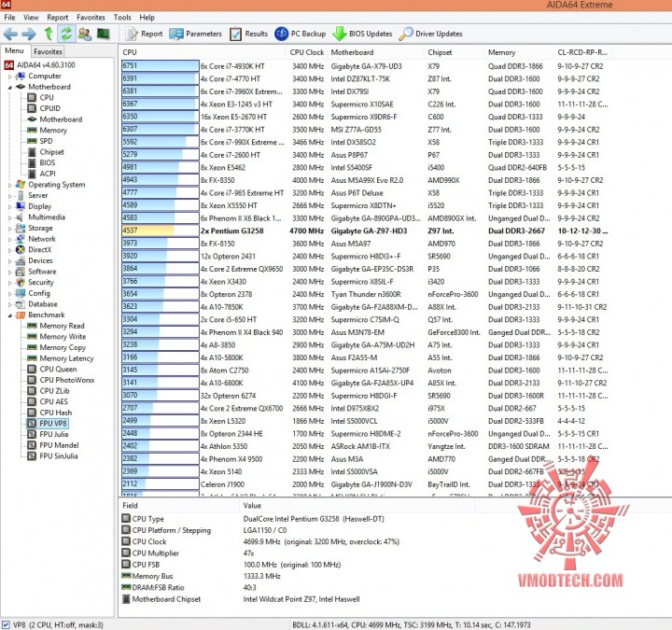This screenshot has width=672, height=630.
Task: Click the Refresh toolbar icon
Action: click(66, 34)
